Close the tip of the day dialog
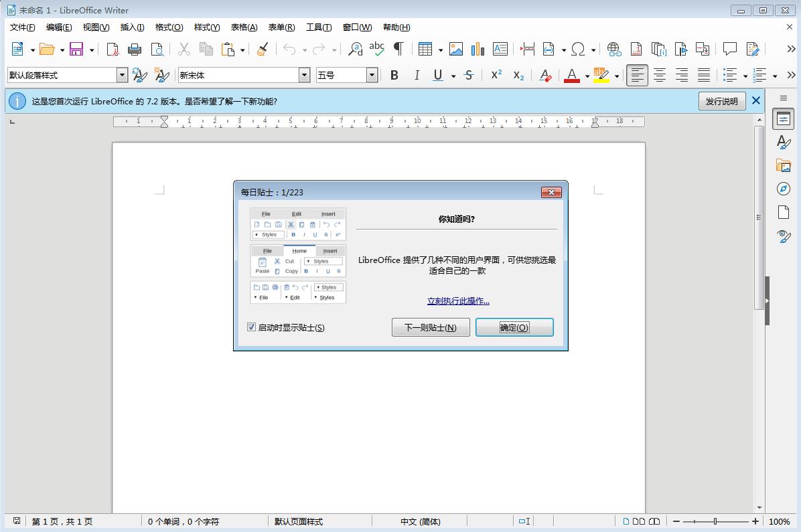801x532 pixels. (x=551, y=192)
